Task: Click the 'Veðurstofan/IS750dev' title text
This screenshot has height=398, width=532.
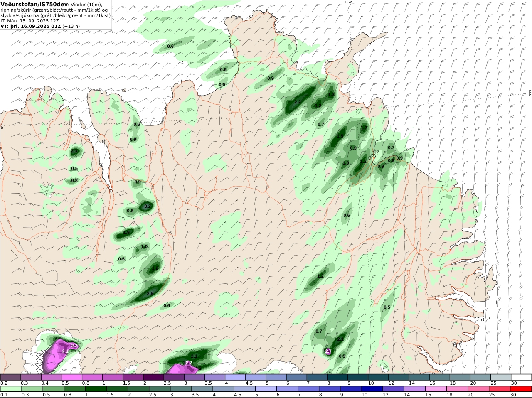Action: click(x=34, y=4)
